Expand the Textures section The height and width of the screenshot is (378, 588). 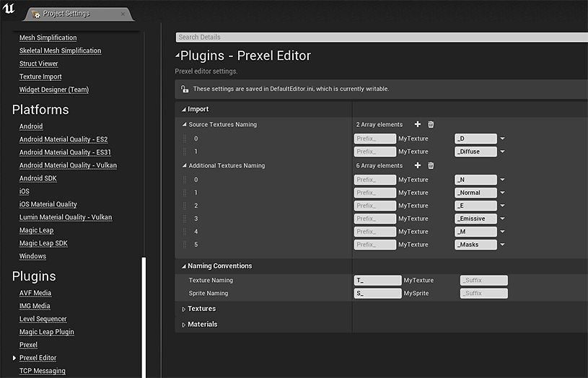184,309
